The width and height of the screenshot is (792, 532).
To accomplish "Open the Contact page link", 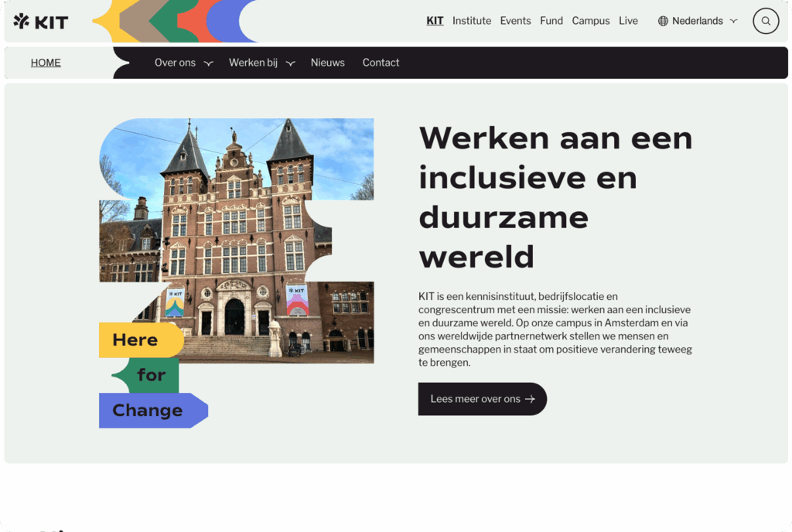I will tap(381, 63).
